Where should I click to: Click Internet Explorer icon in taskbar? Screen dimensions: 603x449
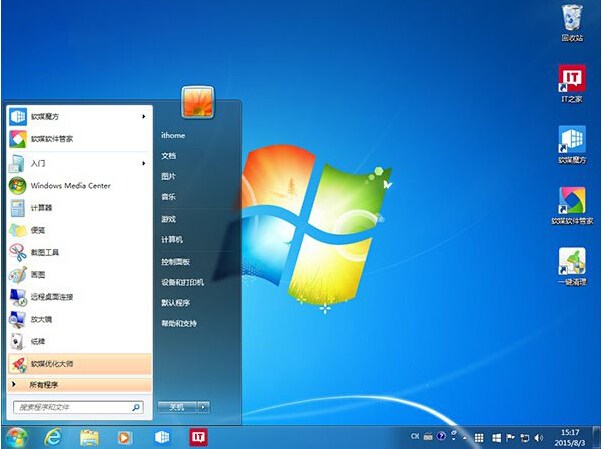(53, 437)
